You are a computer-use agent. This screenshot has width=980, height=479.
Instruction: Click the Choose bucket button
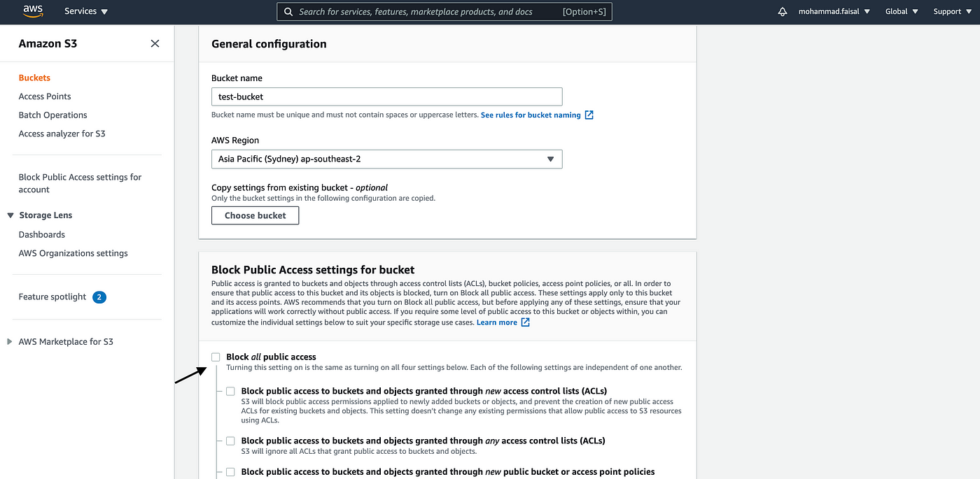tap(255, 215)
